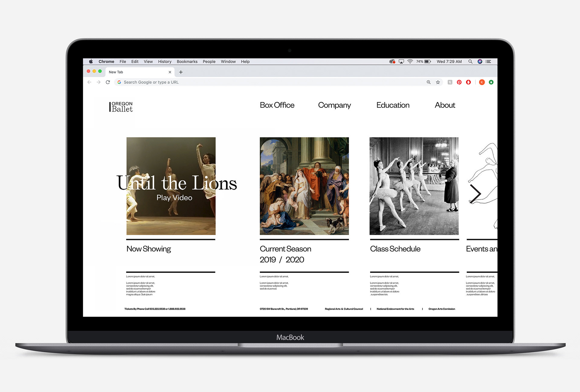Advance carousel with the right chevron arrow
The height and width of the screenshot is (392, 580).
click(x=475, y=194)
